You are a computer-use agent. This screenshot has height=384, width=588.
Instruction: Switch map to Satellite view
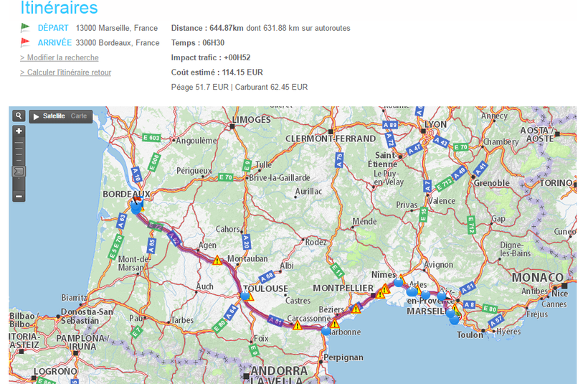click(54, 116)
